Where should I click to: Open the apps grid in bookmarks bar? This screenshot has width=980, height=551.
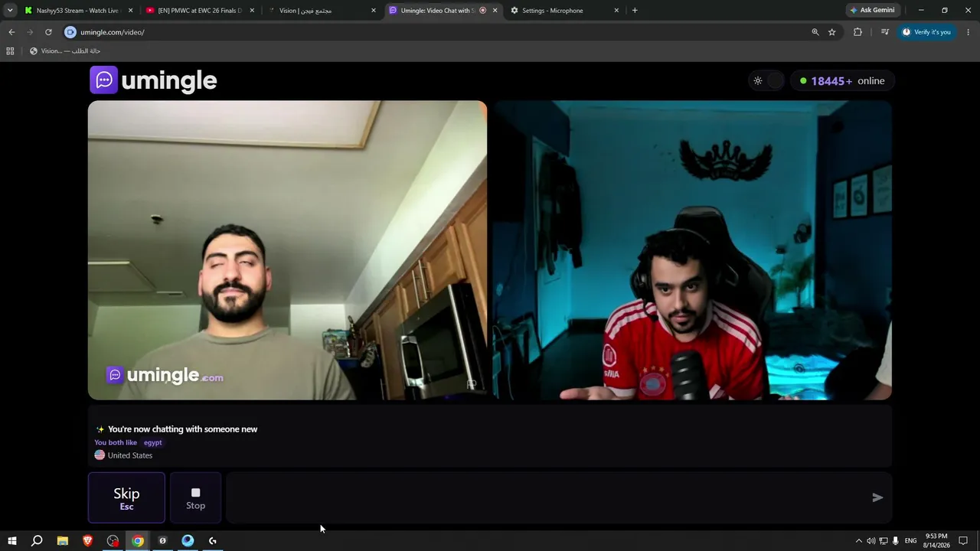[x=10, y=51]
